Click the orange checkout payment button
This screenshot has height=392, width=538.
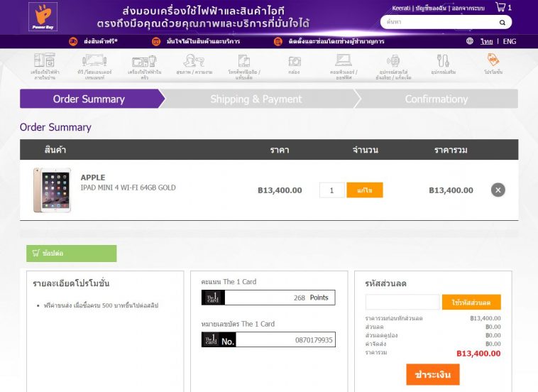[x=433, y=374]
